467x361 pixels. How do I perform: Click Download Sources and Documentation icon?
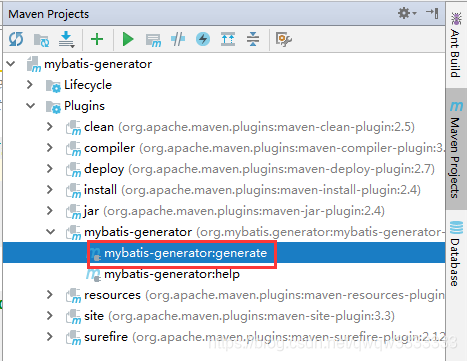67,40
